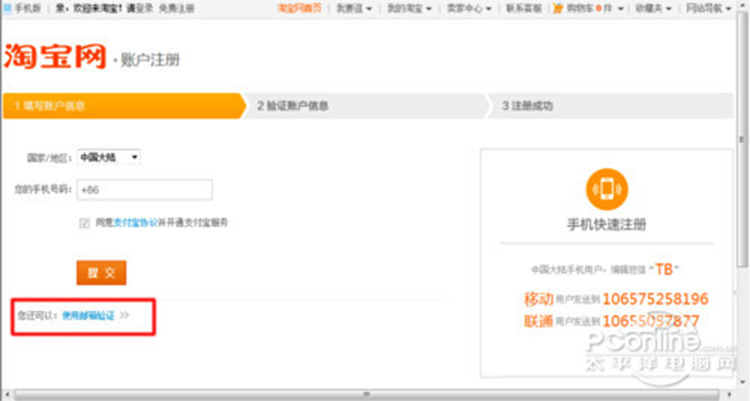Viewport: 750px width, 401px height.
Task: Click the horizontal scrollbar left arrow
Action: coord(7,395)
